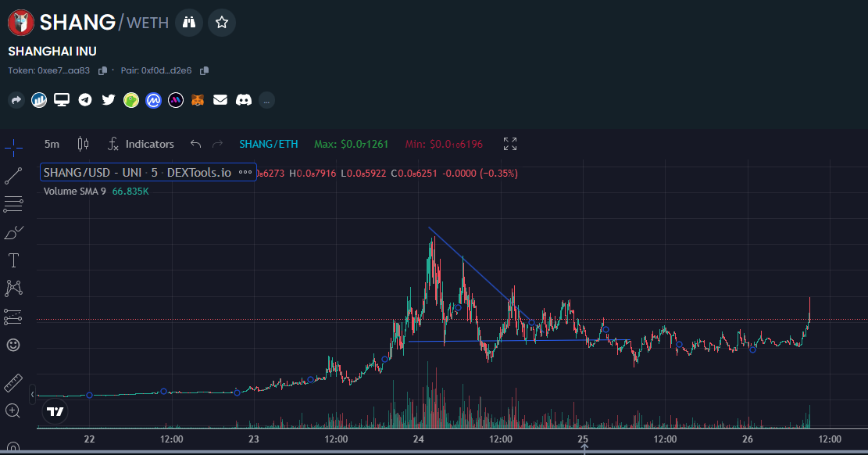Open the legend's three-dot more menu
Screen dimensions: 868x455
[245, 172]
